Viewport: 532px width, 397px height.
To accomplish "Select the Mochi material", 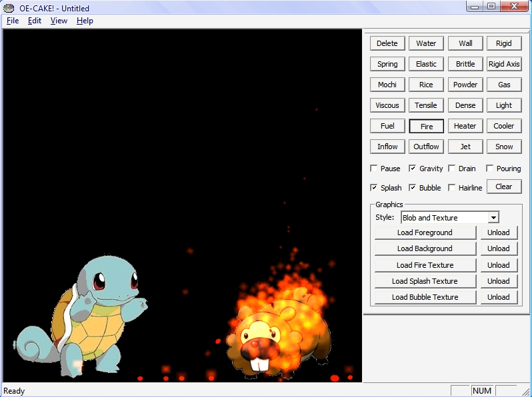I will click(387, 85).
